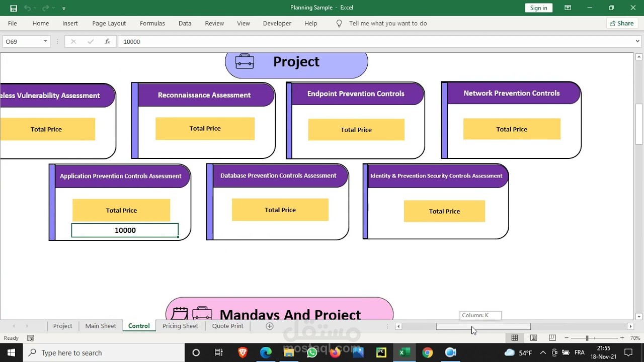Launch Brave browser from the taskbar
The height and width of the screenshot is (362, 644).
[x=243, y=352]
